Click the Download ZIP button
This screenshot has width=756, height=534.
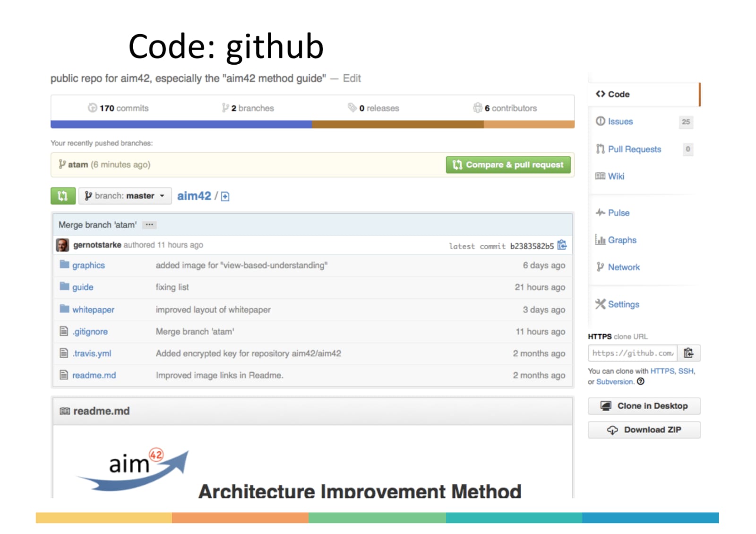pyautogui.click(x=644, y=430)
